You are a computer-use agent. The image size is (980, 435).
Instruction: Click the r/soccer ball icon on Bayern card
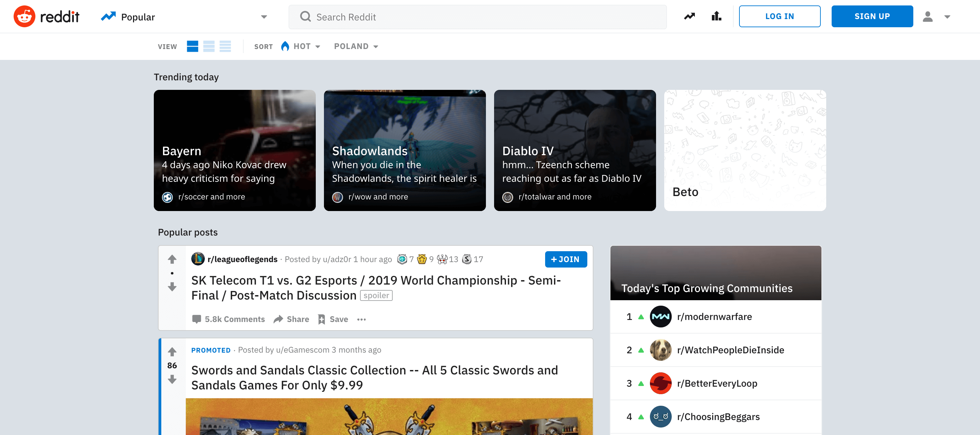(167, 197)
